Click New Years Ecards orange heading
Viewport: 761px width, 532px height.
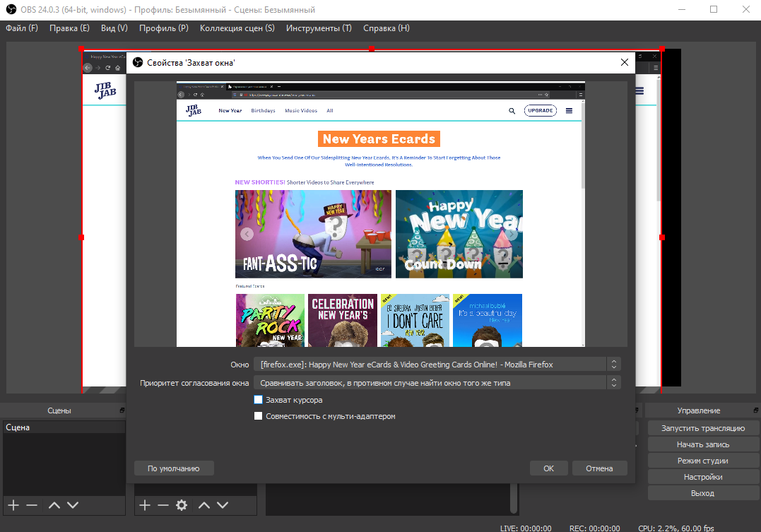point(379,138)
